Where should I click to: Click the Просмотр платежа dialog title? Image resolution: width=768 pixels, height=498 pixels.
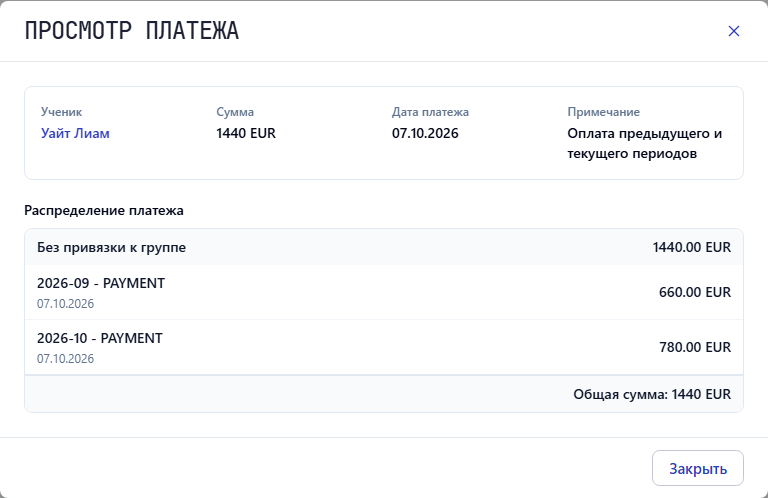coord(132,31)
